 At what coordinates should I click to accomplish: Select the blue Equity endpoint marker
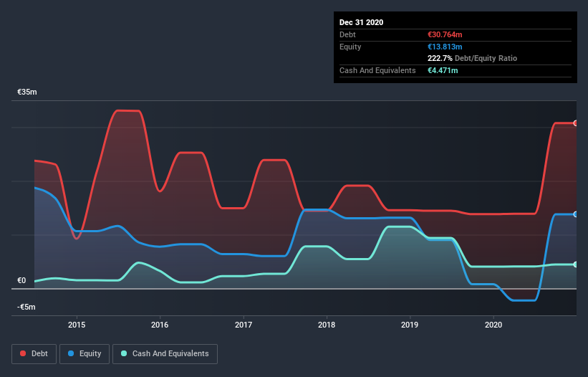(575, 214)
